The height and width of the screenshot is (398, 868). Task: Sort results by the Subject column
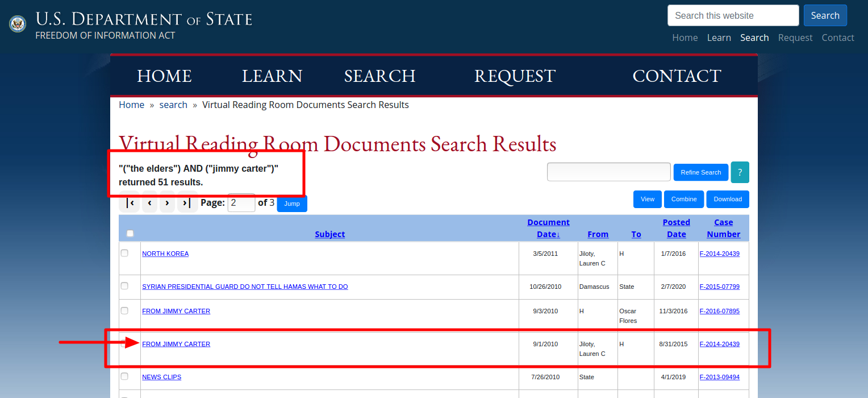pos(330,234)
